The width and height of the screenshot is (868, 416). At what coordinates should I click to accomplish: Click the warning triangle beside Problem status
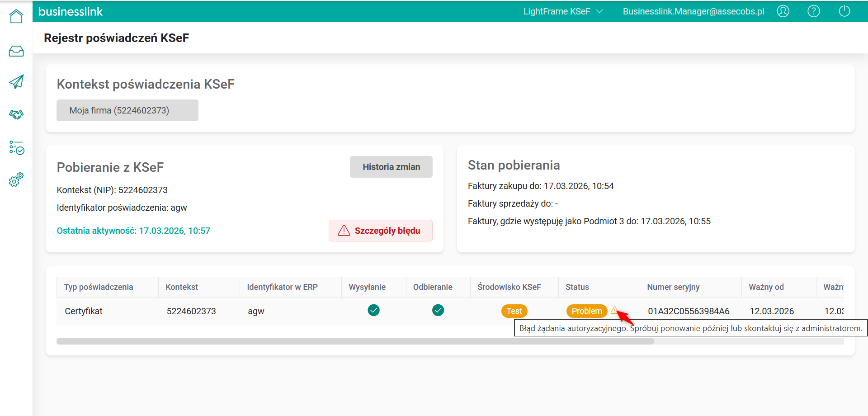pyautogui.click(x=614, y=310)
